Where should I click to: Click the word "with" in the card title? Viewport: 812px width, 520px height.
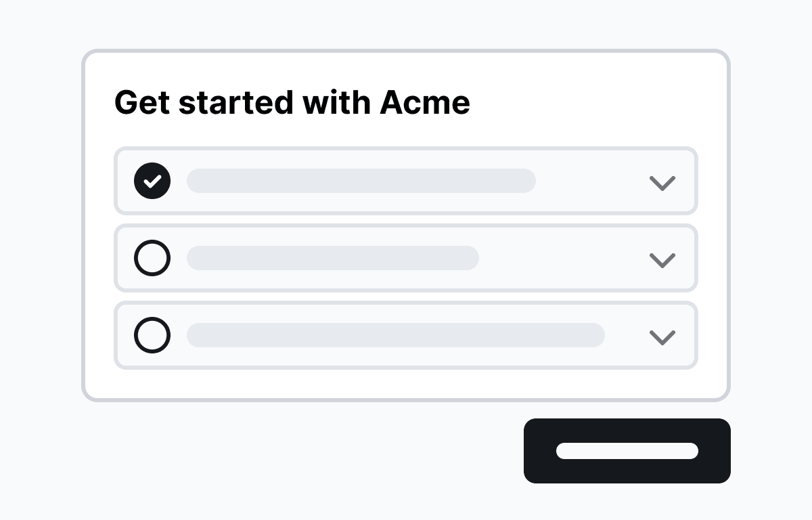(x=336, y=103)
